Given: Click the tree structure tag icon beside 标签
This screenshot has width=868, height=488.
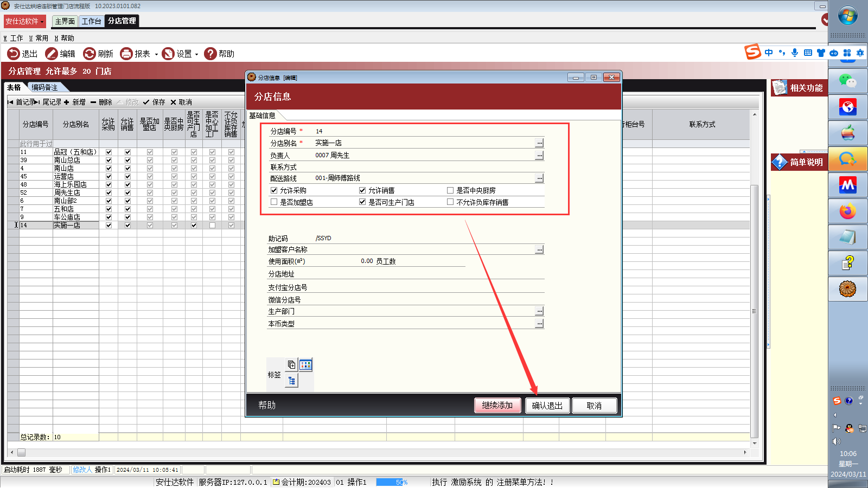Looking at the screenshot, I should click(x=291, y=381).
